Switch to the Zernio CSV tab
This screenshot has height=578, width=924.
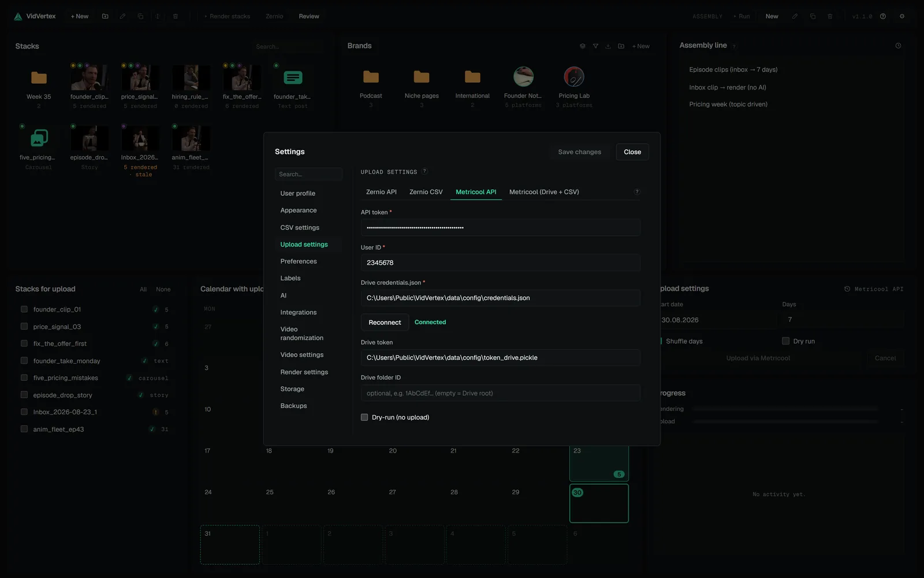coord(426,192)
